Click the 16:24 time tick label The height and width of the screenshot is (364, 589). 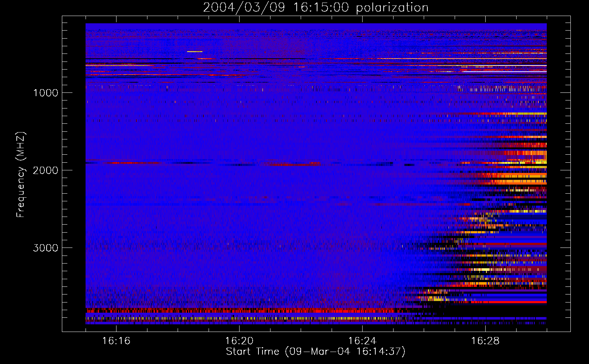click(x=362, y=341)
